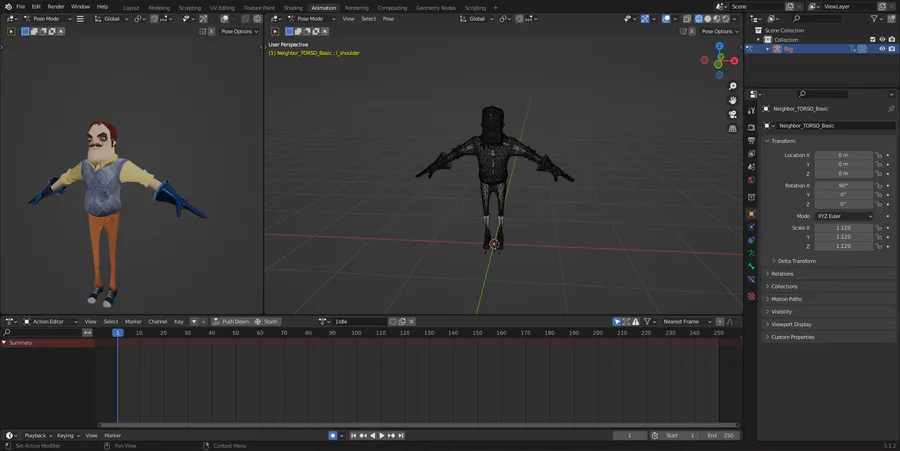Hide the Rig object in viewport
Viewport: 900px width, 451px height.
tap(881, 48)
